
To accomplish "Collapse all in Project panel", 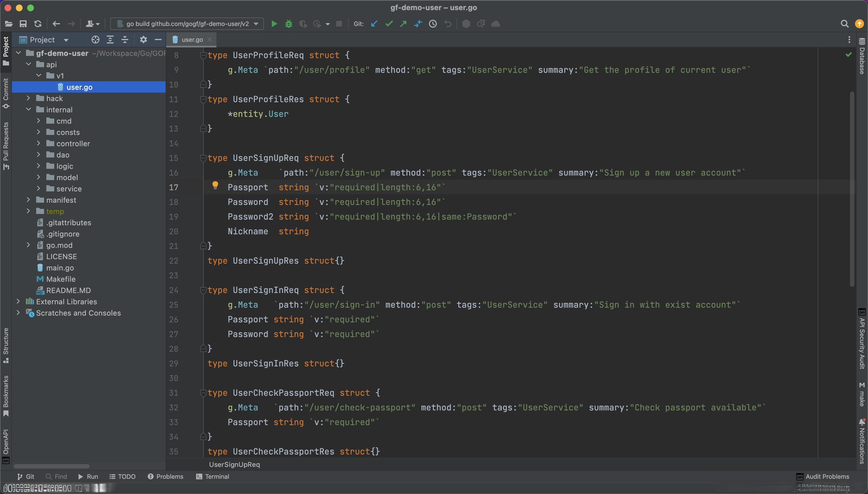I will click(x=125, y=40).
